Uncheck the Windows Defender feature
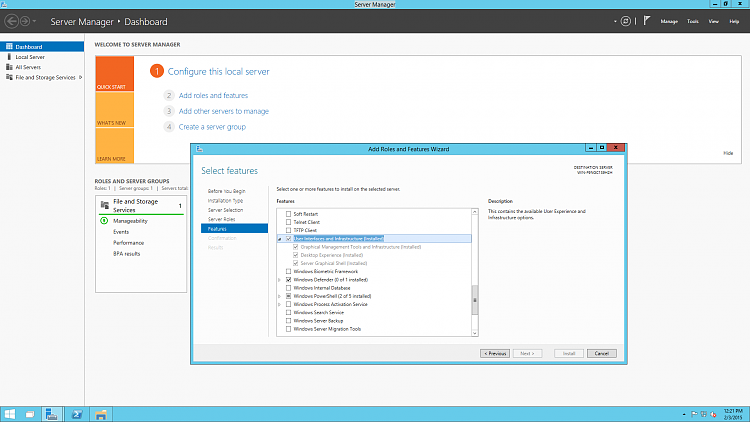Image resolution: width=750 pixels, height=422 pixels. click(x=288, y=279)
